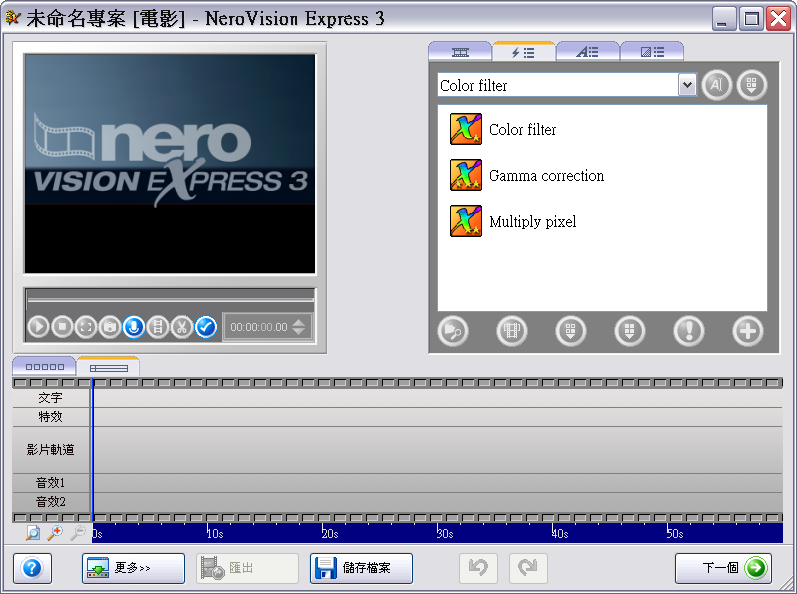The height and width of the screenshot is (594, 797).
Task: Toggle full screen preview button
Action: tap(86, 327)
